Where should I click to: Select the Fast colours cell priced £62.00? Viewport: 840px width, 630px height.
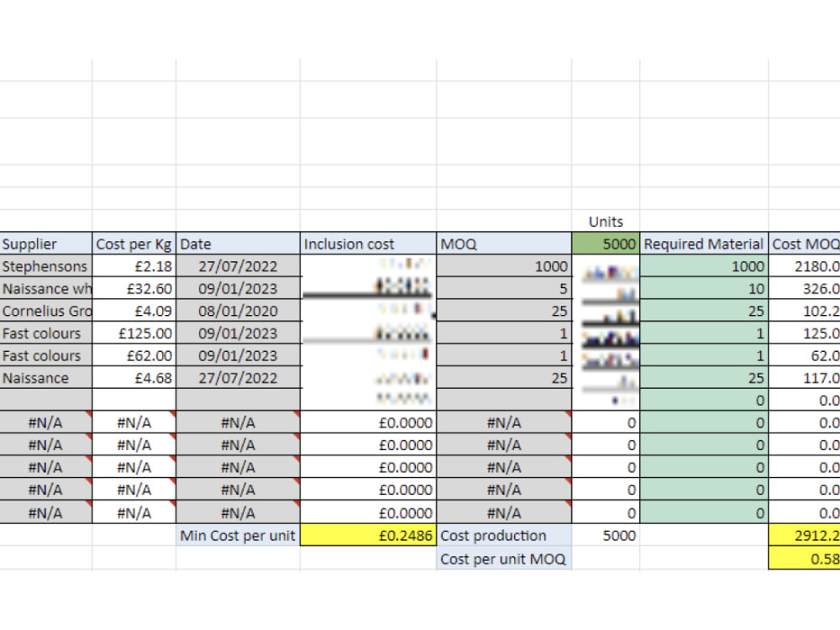pyautogui.click(x=45, y=355)
